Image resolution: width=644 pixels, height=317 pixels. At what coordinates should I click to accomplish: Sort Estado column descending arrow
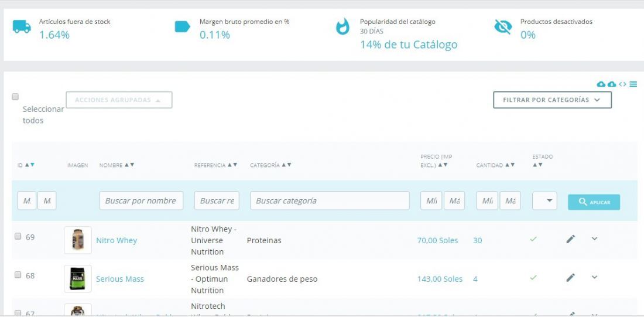tap(540, 165)
